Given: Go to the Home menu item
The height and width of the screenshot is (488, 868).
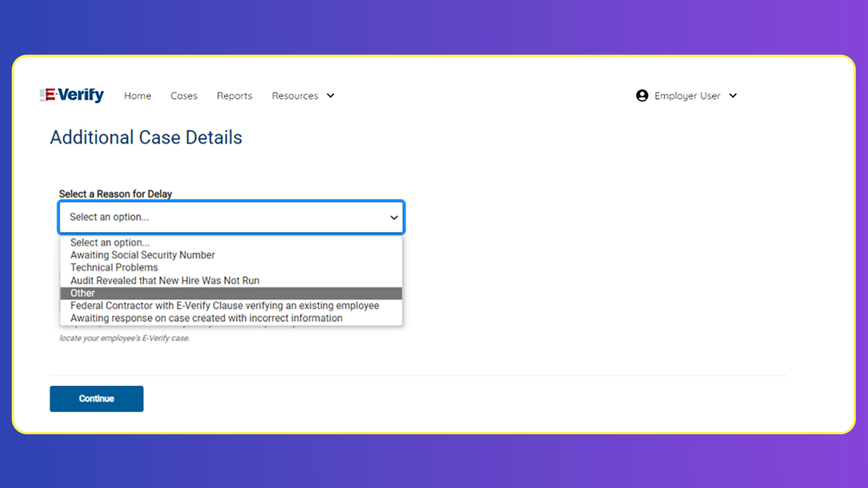Looking at the screenshot, I should [x=137, y=96].
